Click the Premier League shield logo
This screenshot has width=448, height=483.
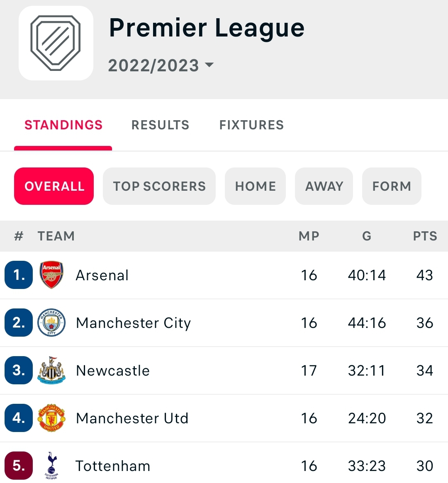click(x=56, y=43)
